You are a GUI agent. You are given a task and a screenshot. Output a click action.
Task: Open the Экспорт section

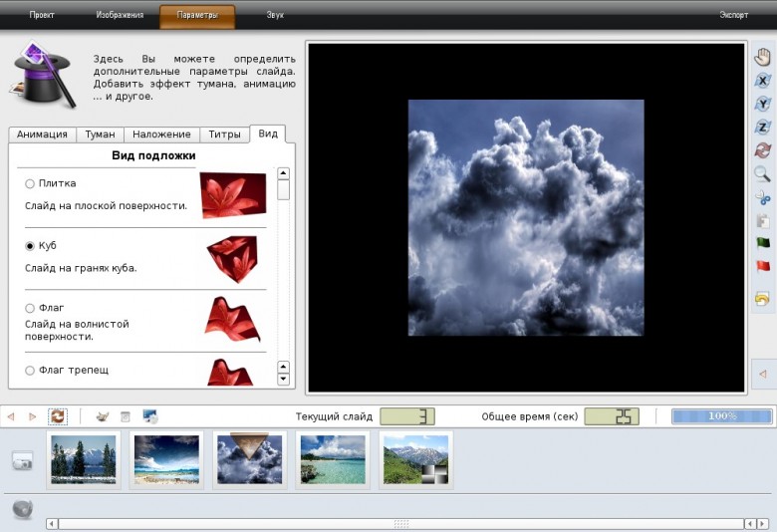coord(734,15)
